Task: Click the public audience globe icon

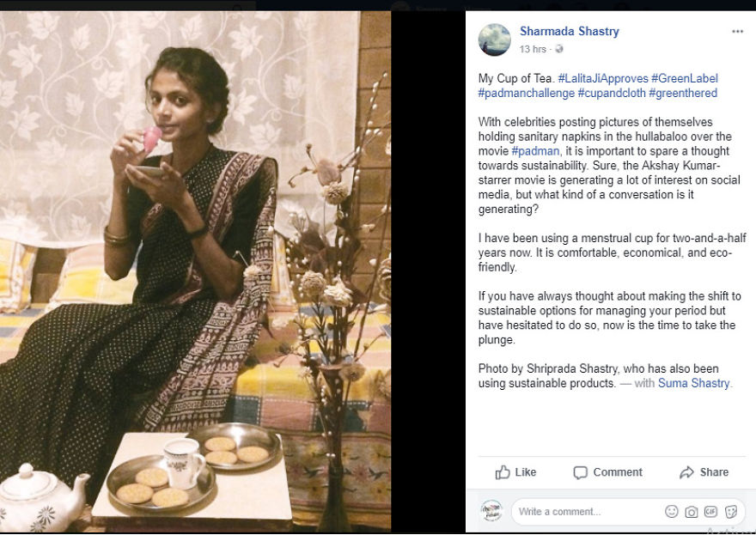Action: click(559, 50)
